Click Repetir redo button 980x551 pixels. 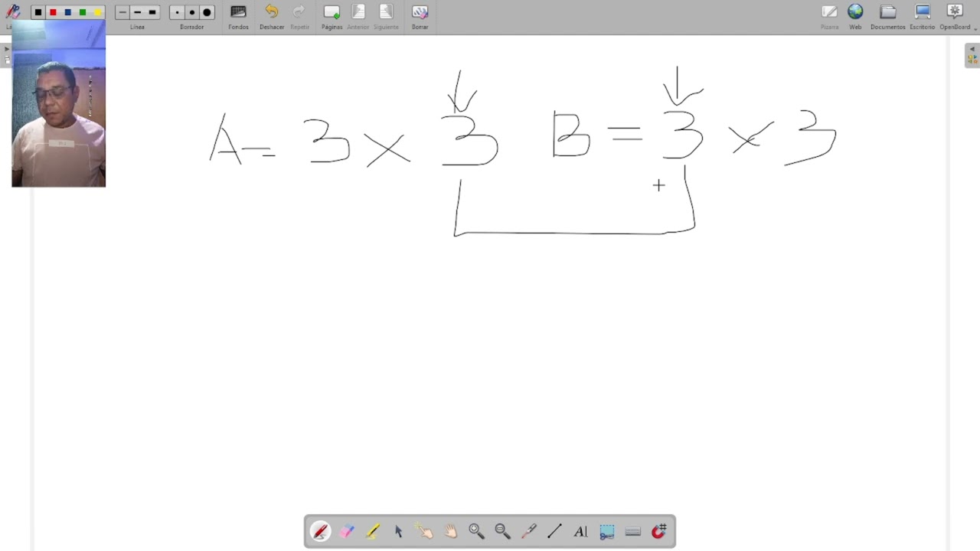tap(299, 17)
